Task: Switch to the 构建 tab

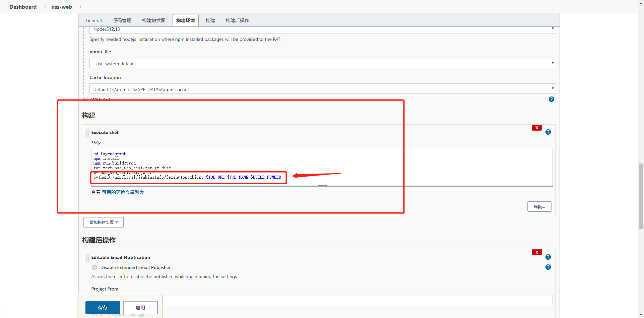Action: coord(210,20)
